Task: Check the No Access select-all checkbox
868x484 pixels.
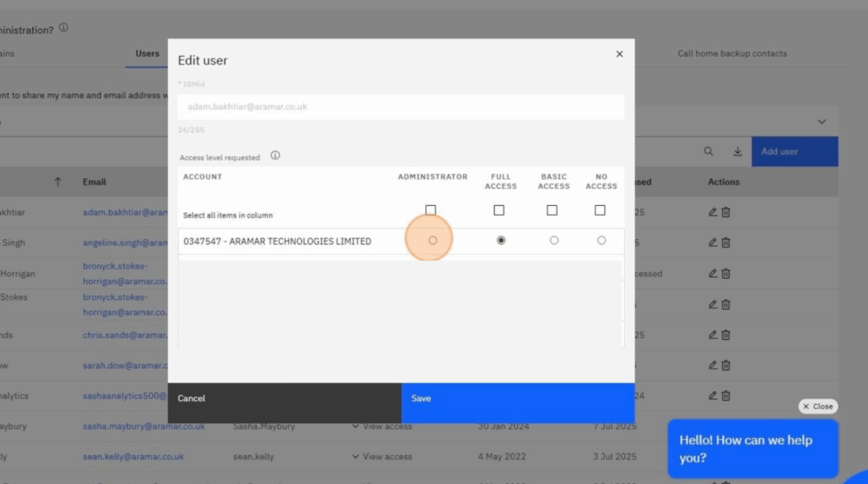Action: coord(600,210)
